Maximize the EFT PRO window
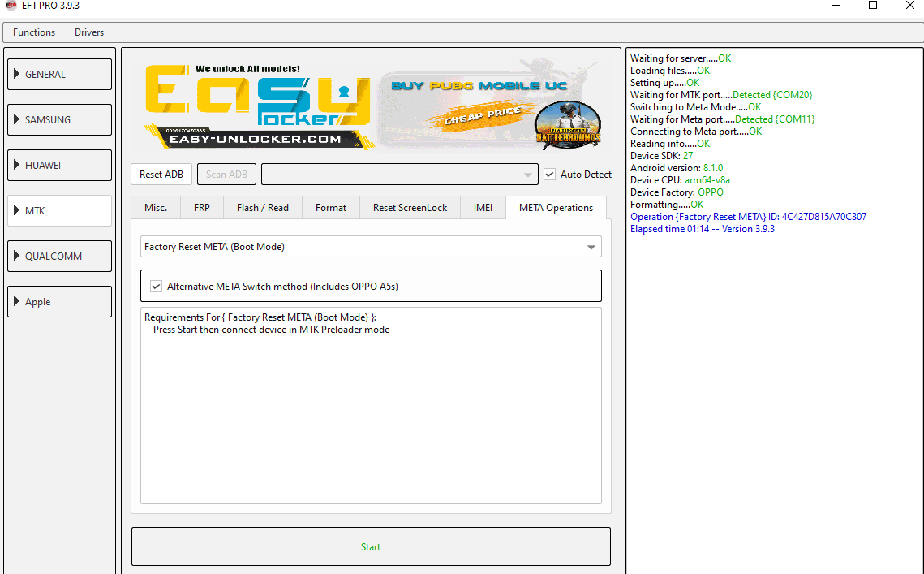The image size is (924, 574). coord(873,6)
